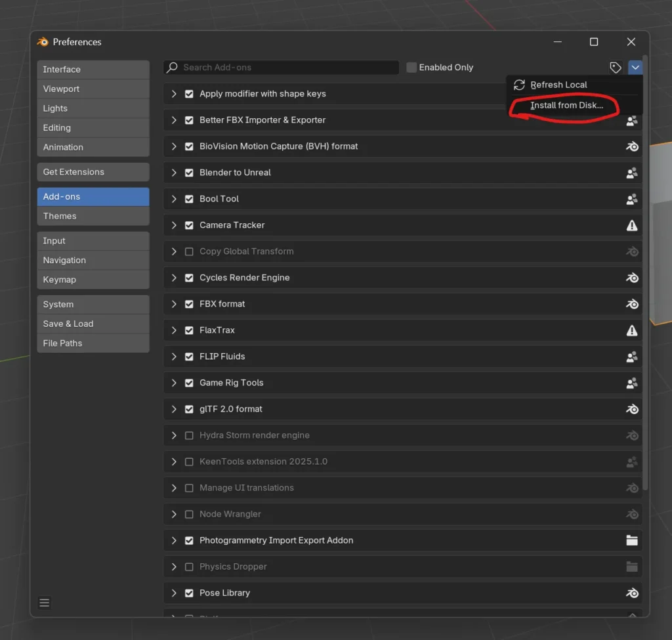Click the Refresh Local icon in the dropdown menu
This screenshot has width=672, height=640.
(519, 85)
